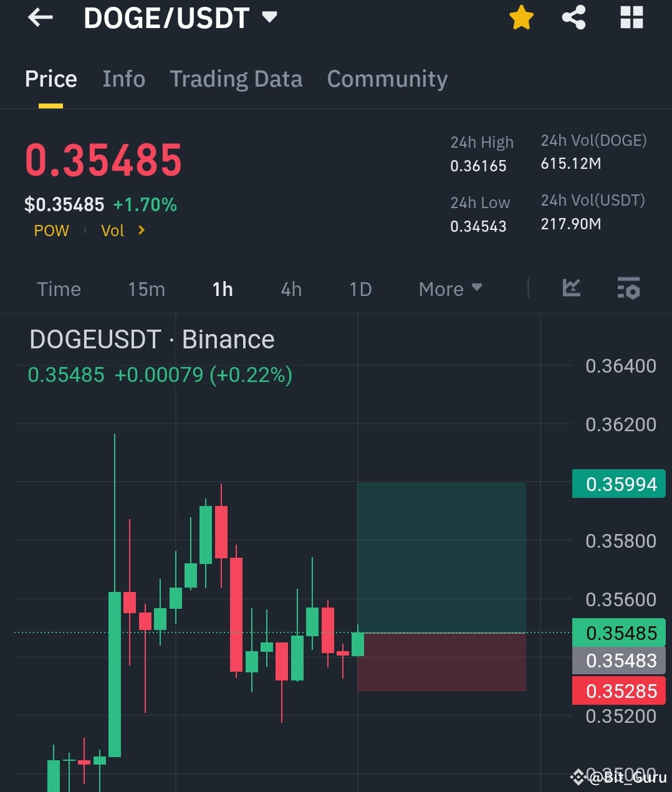Switch to the Trading Data tab
Image resolution: width=672 pixels, height=792 pixels.
click(236, 79)
